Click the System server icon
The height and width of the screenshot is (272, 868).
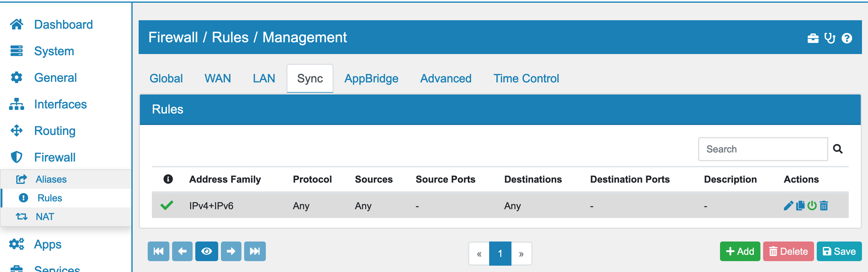pos(17,51)
